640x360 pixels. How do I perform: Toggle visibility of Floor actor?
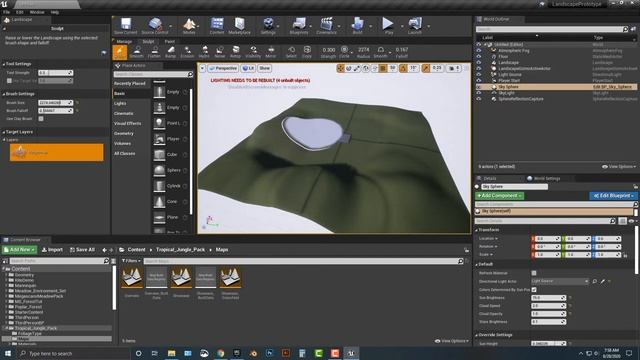tap(479, 57)
